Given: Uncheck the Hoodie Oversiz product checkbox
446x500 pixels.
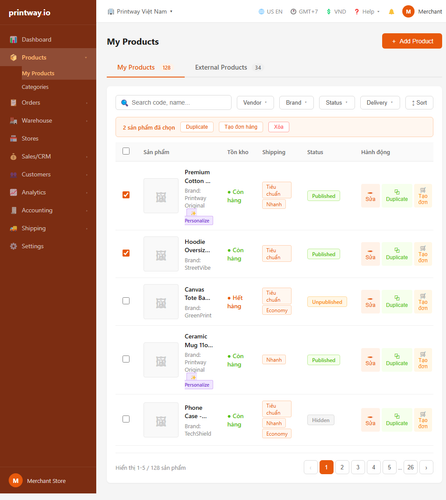Looking at the screenshot, I should (126, 253).
